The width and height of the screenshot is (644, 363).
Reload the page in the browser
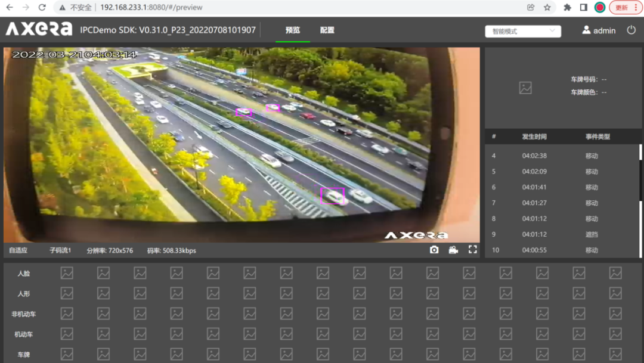point(42,8)
